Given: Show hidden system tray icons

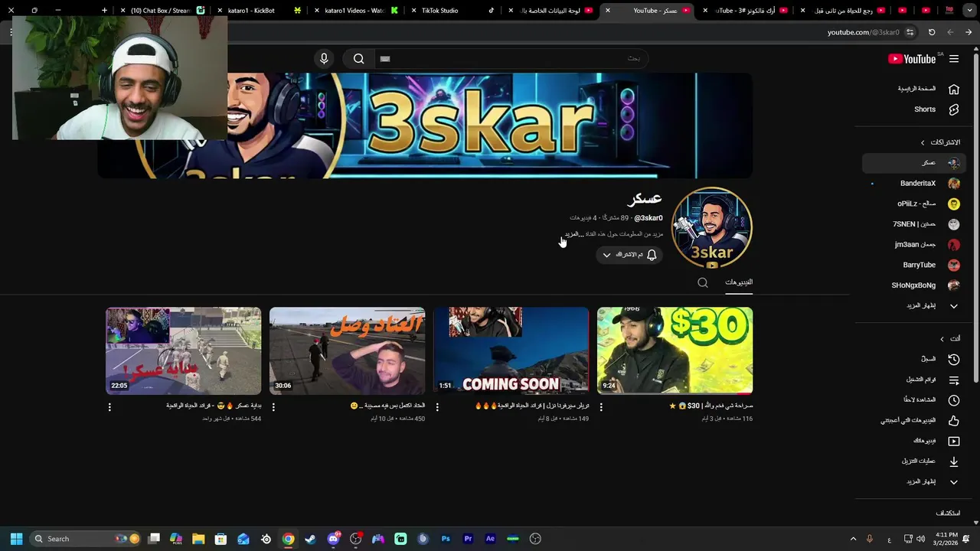Looking at the screenshot, I should coord(853,539).
